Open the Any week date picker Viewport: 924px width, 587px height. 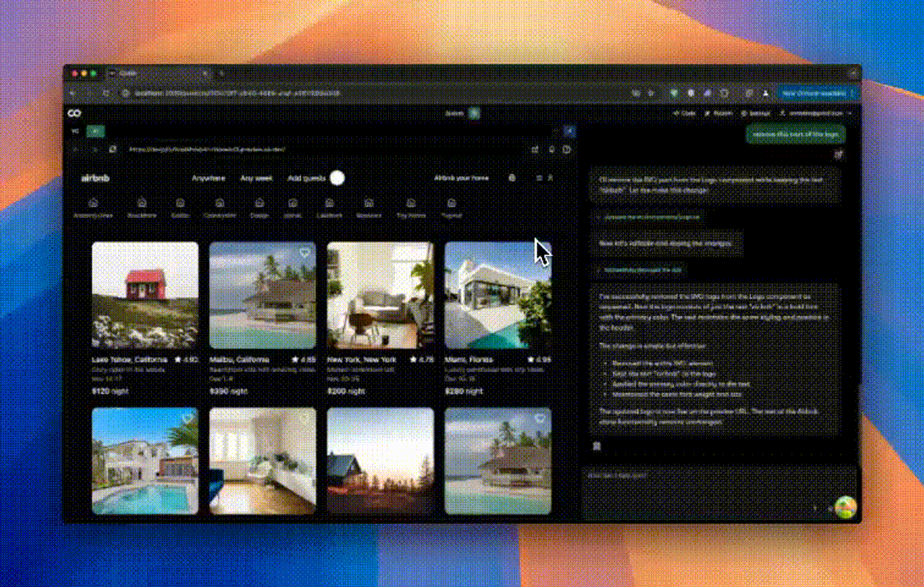coord(256,178)
